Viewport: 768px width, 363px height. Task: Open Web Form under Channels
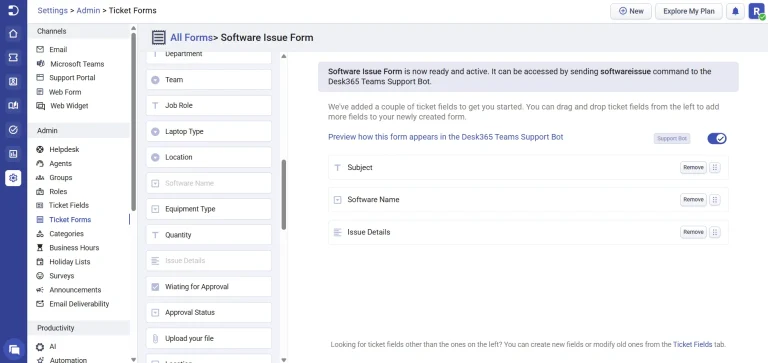coord(65,92)
